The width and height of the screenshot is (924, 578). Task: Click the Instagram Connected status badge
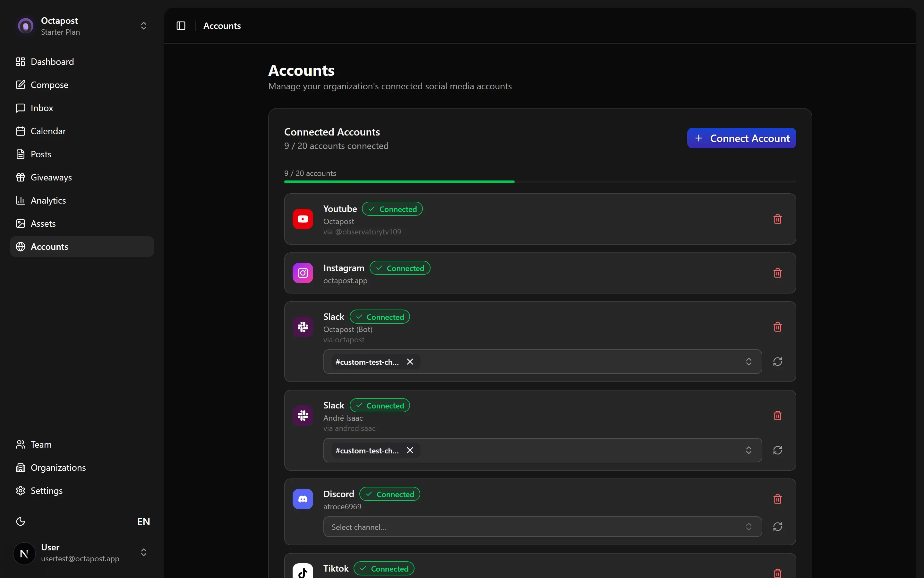[x=400, y=268]
